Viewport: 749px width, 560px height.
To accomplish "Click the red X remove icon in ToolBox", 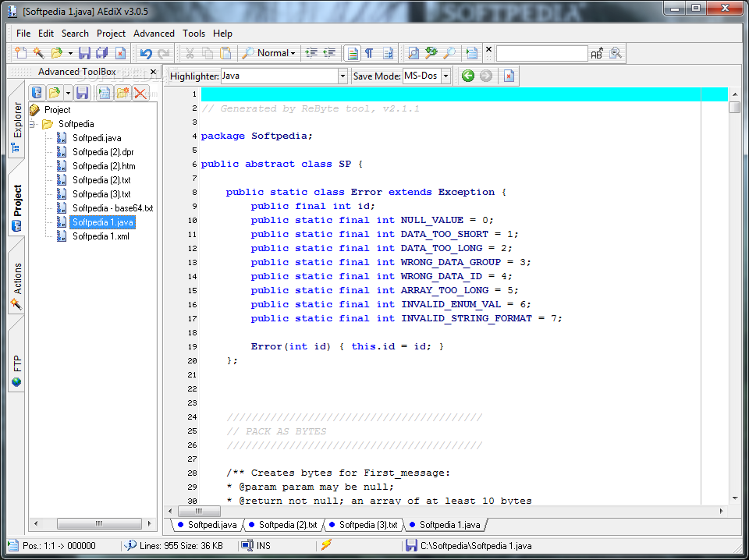I will point(140,93).
